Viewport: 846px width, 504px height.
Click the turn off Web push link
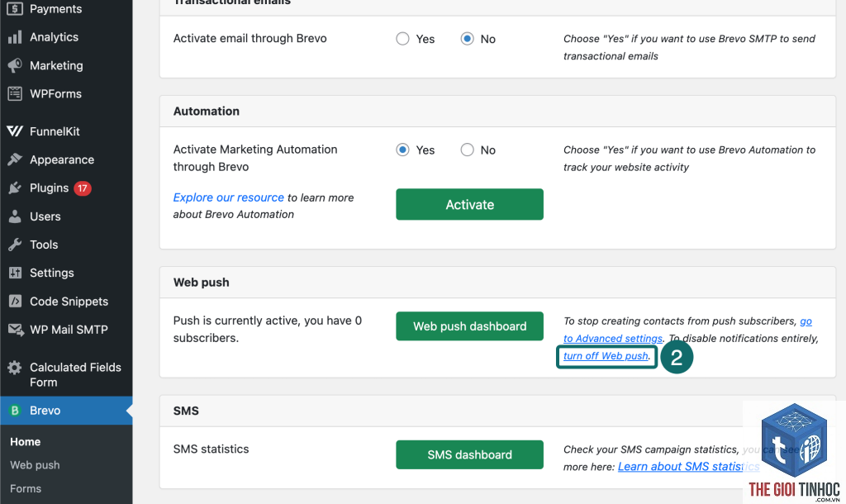(606, 355)
